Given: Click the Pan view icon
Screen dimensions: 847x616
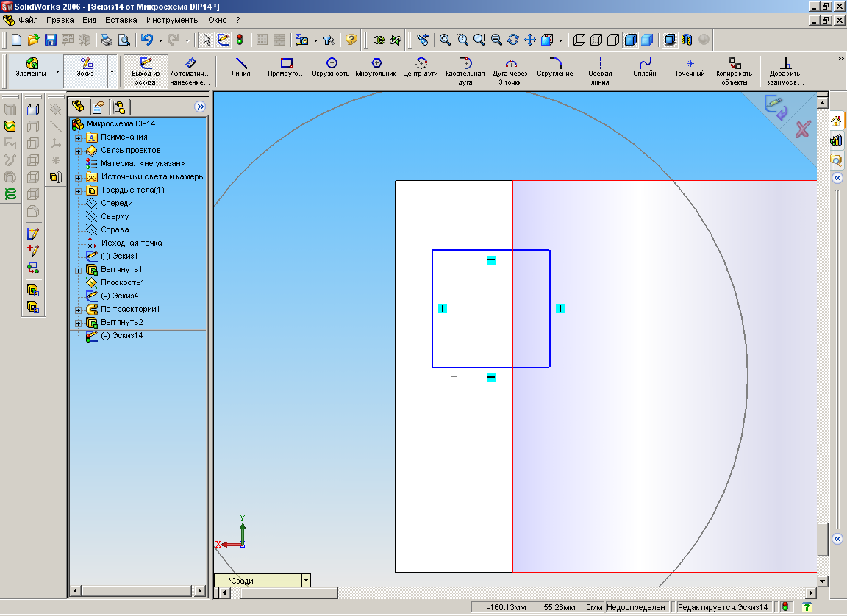Looking at the screenshot, I should (530, 40).
